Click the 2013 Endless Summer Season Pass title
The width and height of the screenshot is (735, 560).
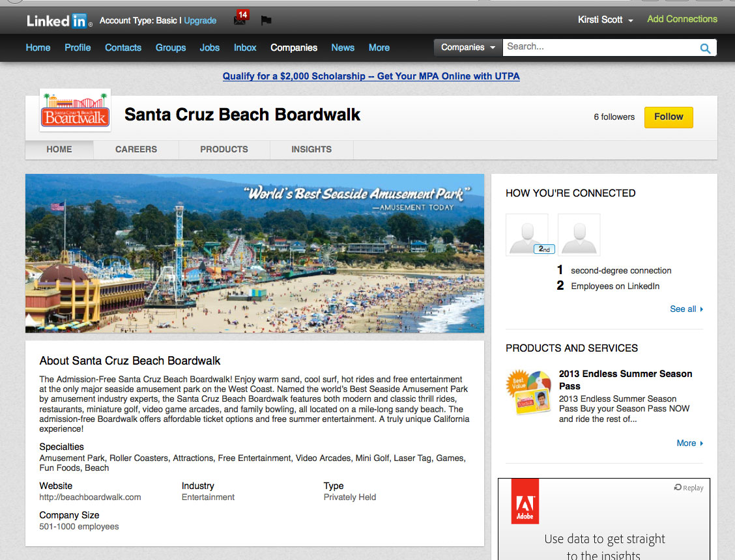tap(626, 380)
